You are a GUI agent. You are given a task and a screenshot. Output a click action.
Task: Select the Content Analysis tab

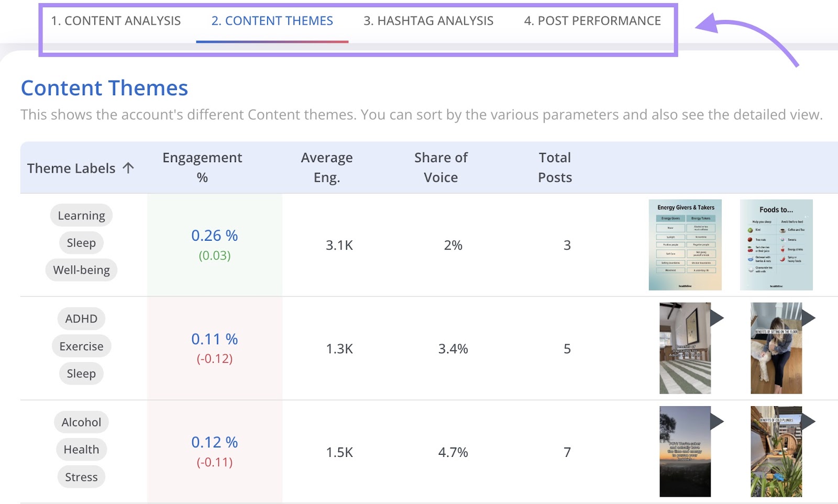pyautogui.click(x=116, y=21)
